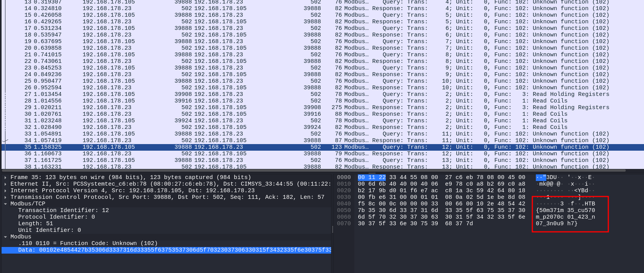Select packet 22 at time 0.743061
644x273 pixels.
(x=322, y=61)
